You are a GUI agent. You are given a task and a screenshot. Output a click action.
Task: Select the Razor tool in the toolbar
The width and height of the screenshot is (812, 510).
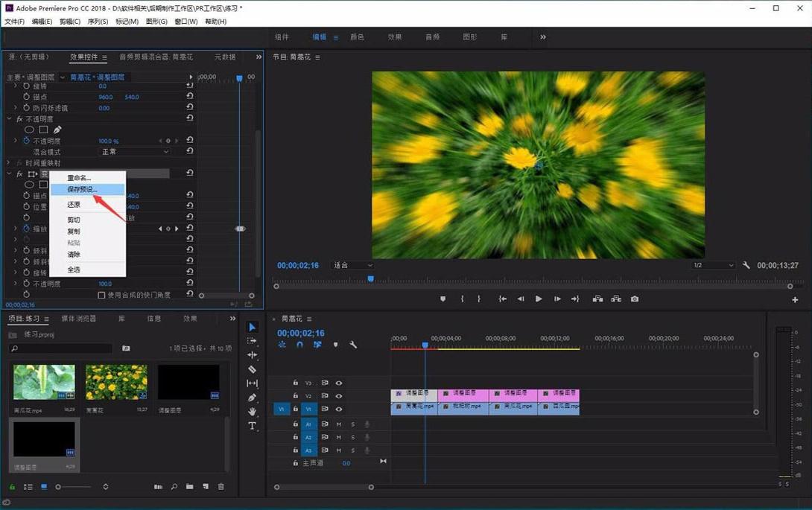tap(252, 369)
